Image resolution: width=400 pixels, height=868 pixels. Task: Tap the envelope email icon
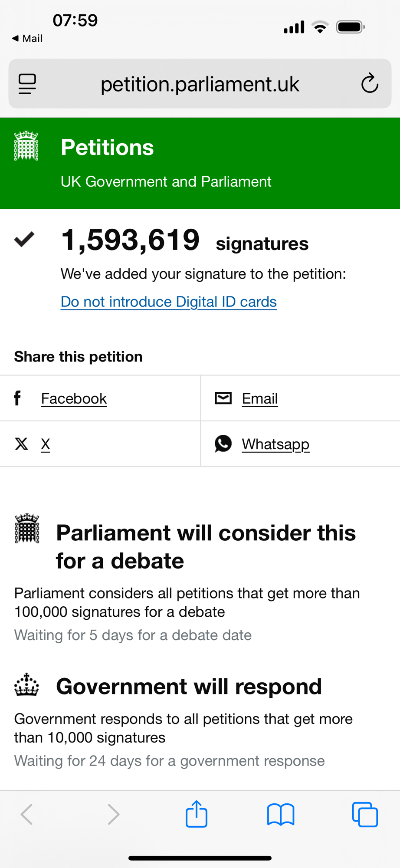click(223, 398)
